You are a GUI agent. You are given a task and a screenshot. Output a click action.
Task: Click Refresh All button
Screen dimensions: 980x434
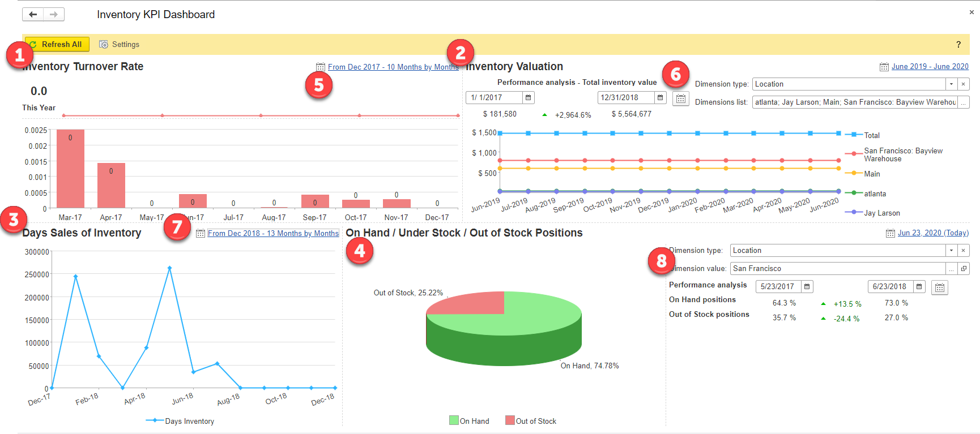57,44
